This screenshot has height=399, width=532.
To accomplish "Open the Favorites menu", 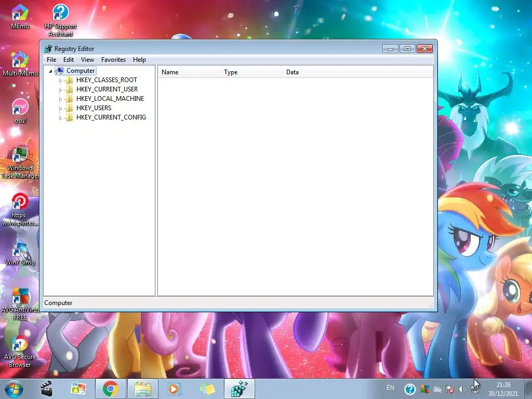I will [113, 59].
